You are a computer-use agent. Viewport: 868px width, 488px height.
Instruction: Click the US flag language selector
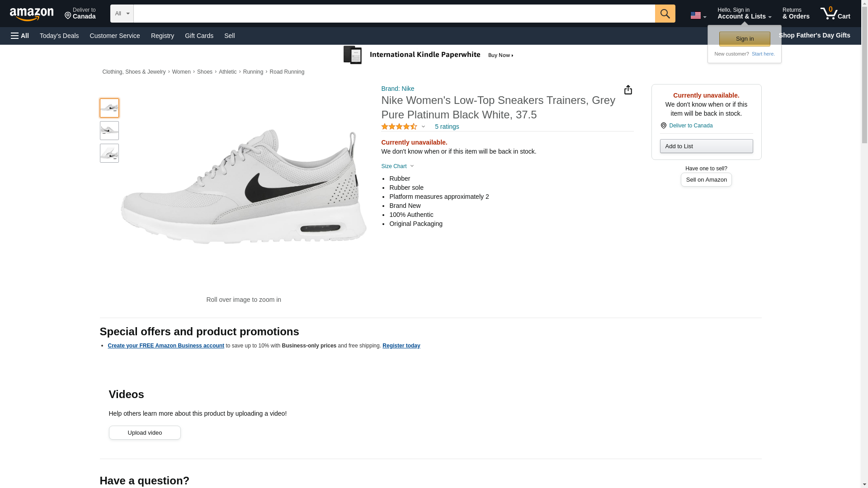(x=698, y=16)
